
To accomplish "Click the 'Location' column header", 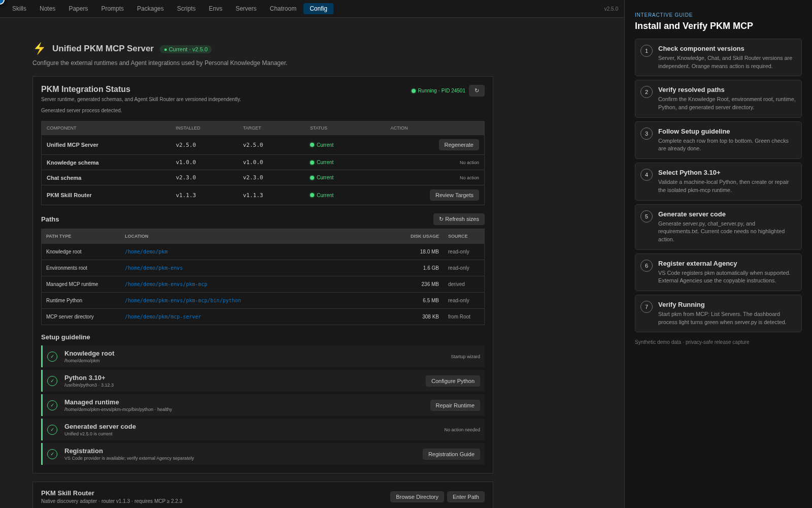I will click(137, 236).
